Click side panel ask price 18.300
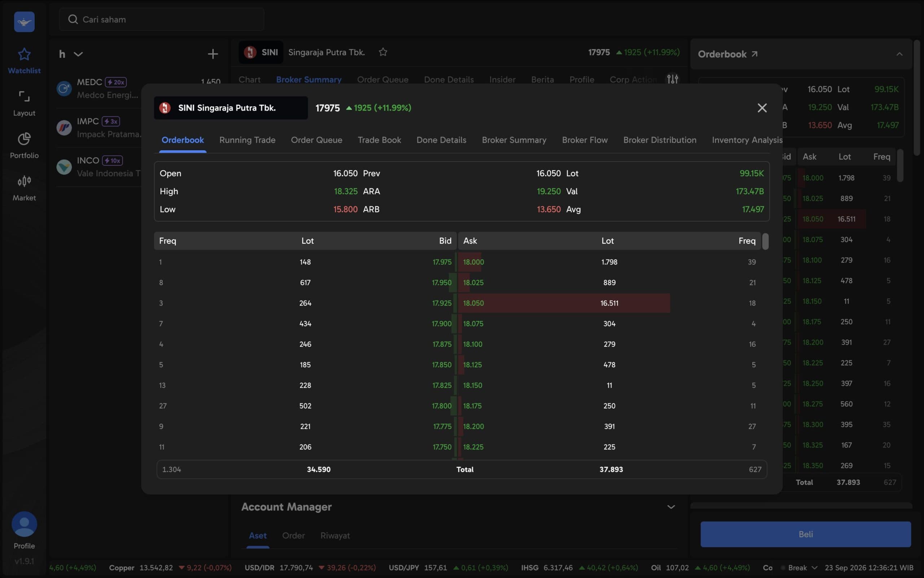 (x=812, y=424)
